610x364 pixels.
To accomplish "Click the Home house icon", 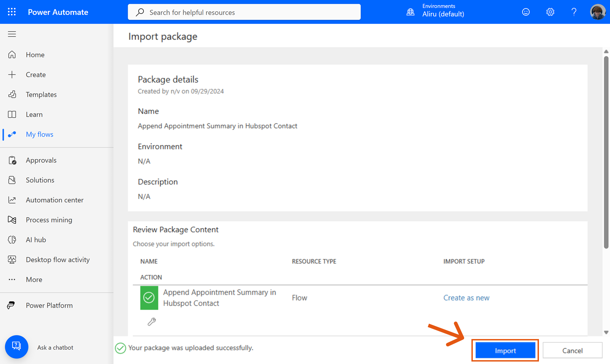I will point(12,55).
